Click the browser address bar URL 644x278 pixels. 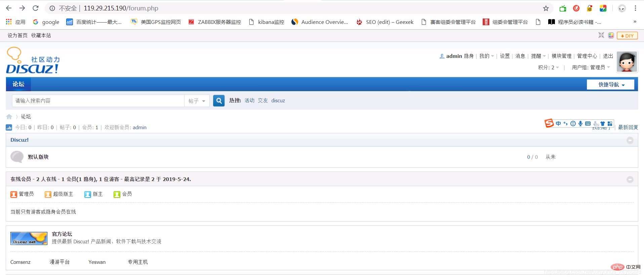click(121, 8)
